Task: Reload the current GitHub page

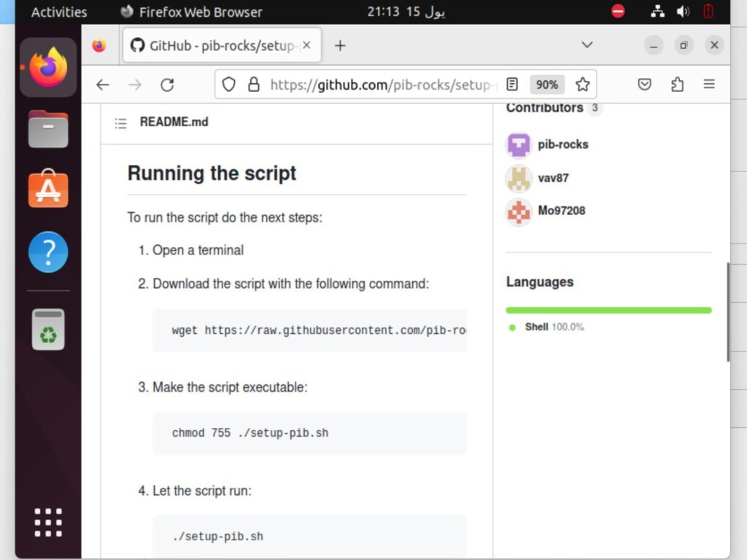Action: click(x=167, y=85)
